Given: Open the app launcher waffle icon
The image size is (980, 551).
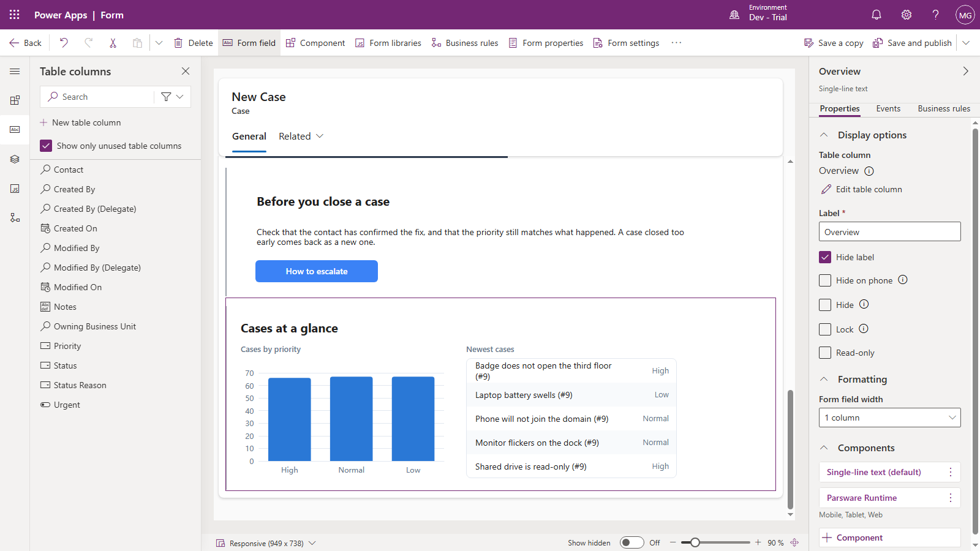Looking at the screenshot, I should pyautogui.click(x=15, y=15).
